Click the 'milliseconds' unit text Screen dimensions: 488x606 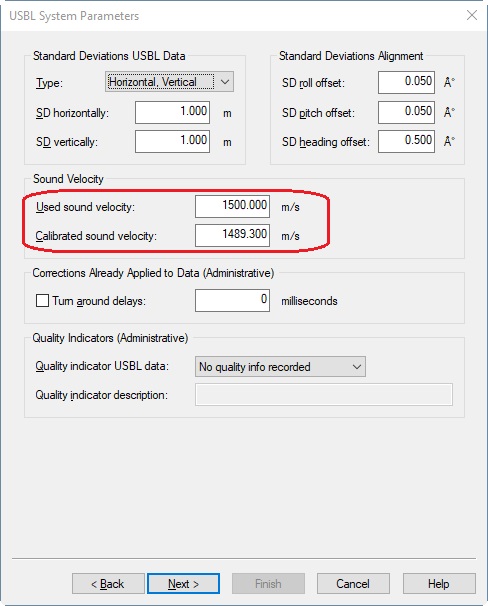(309, 301)
